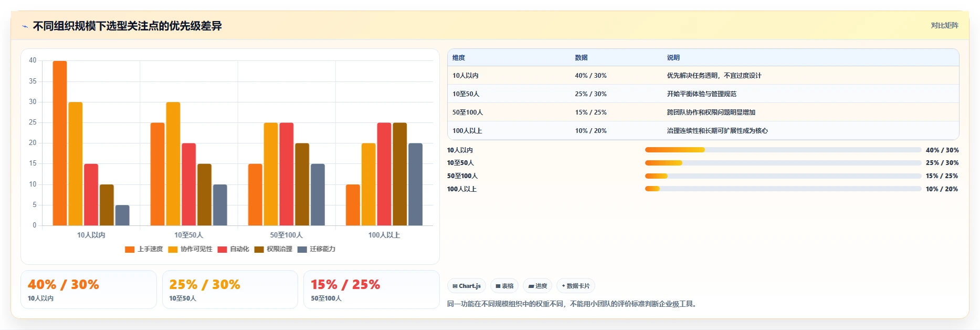Click the 表格 tag

click(504, 286)
